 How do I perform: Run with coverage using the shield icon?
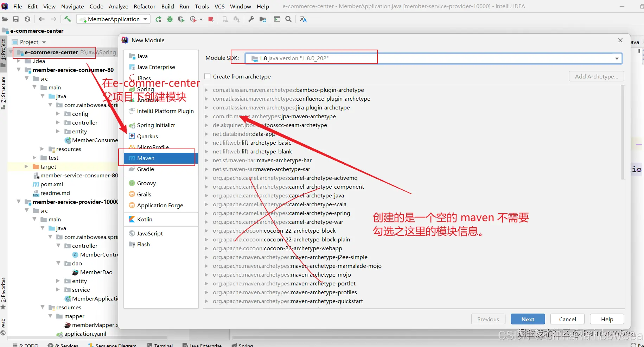[181, 19]
